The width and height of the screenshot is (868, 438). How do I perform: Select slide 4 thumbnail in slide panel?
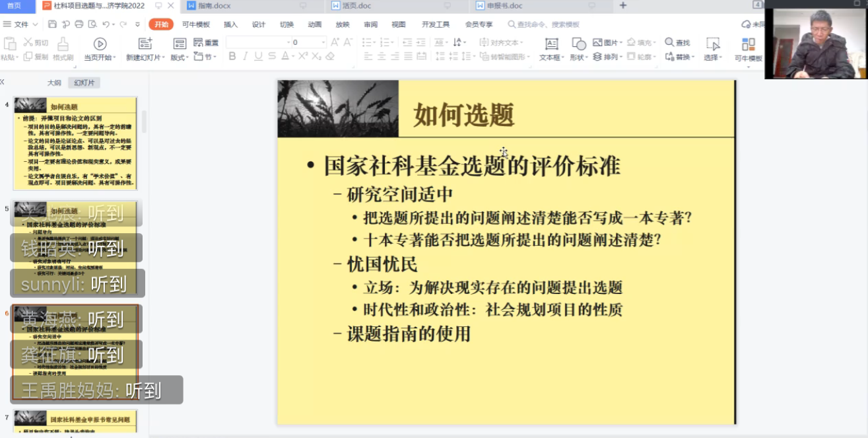coord(75,143)
